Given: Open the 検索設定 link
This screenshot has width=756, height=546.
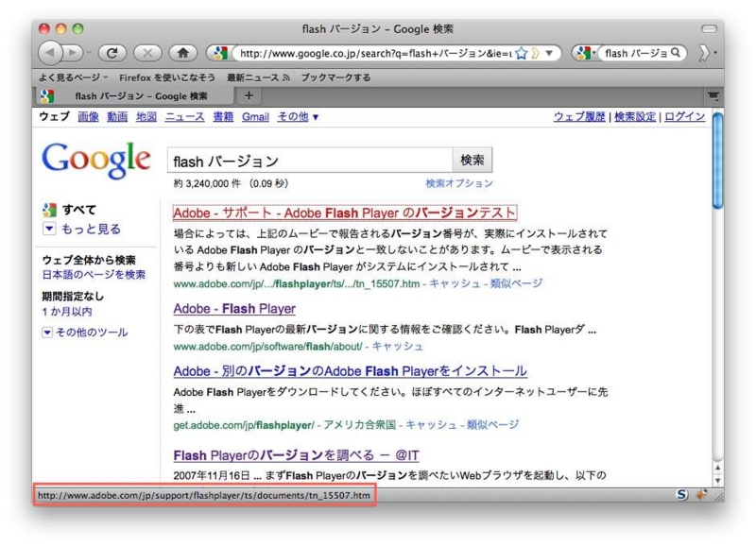Looking at the screenshot, I should pos(635,116).
